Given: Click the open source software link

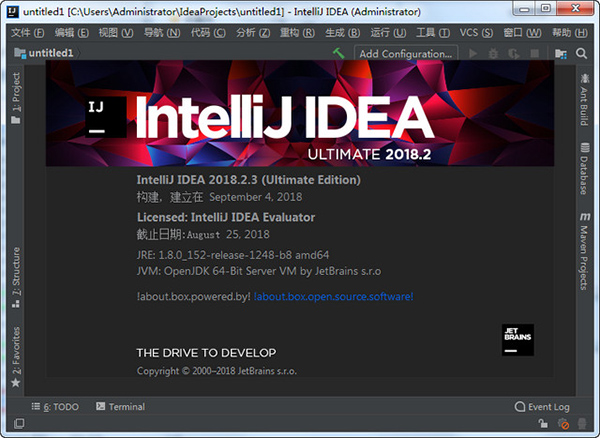Looking at the screenshot, I should coord(333,296).
